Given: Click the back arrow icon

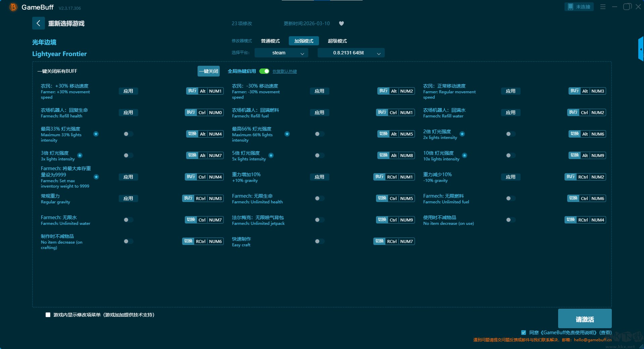Looking at the screenshot, I should (38, 23).
